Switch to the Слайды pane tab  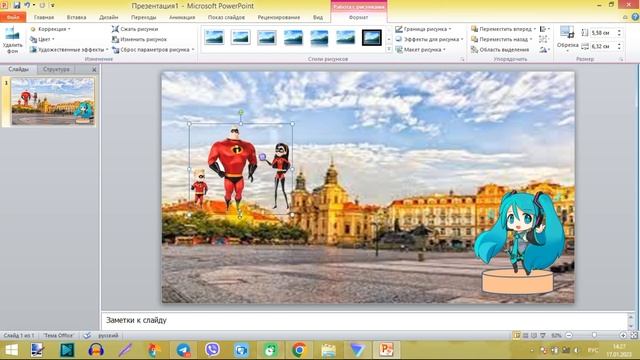(x=18, y=69)
